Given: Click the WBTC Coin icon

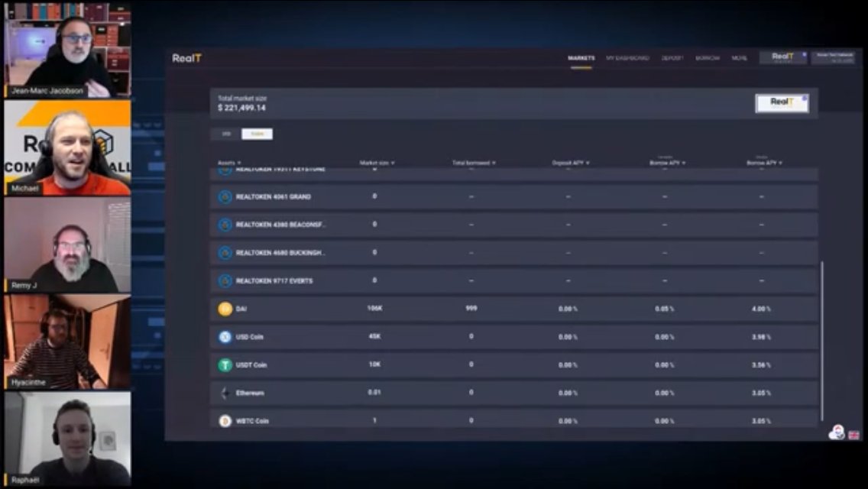Looking at the screenshot, I should (x=225, y=421).
